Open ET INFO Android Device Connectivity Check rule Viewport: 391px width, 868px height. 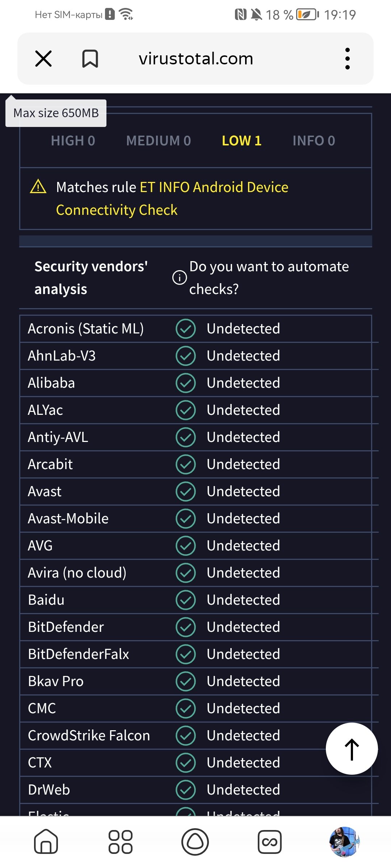(x=172, y=198)
